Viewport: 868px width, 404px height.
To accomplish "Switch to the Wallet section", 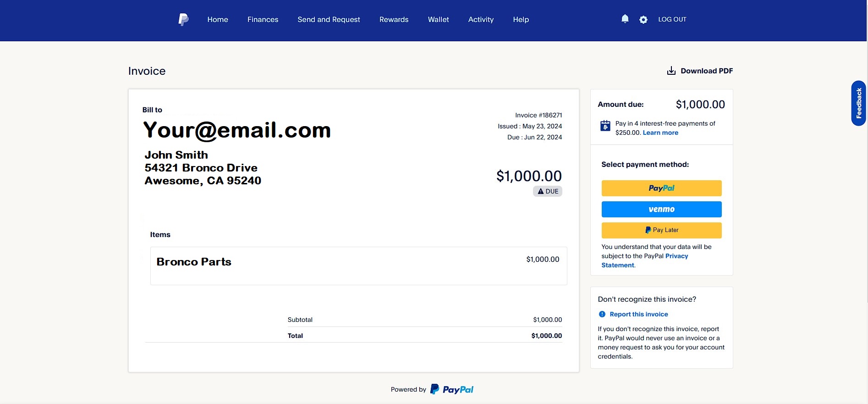I will coord(438,19).
